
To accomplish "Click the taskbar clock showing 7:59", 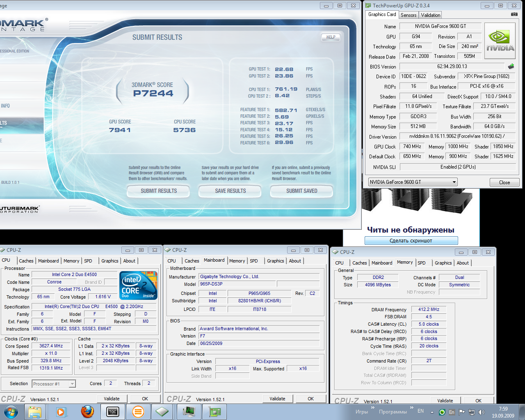I will [503, 412].
